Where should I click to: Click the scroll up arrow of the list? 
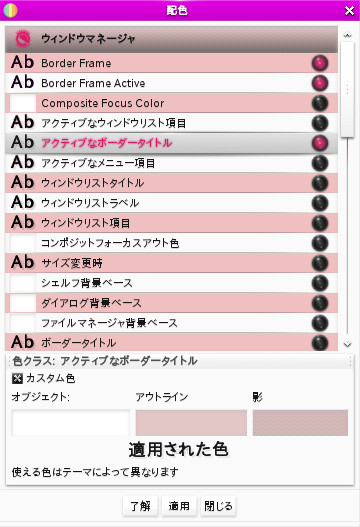coord(347,35)
